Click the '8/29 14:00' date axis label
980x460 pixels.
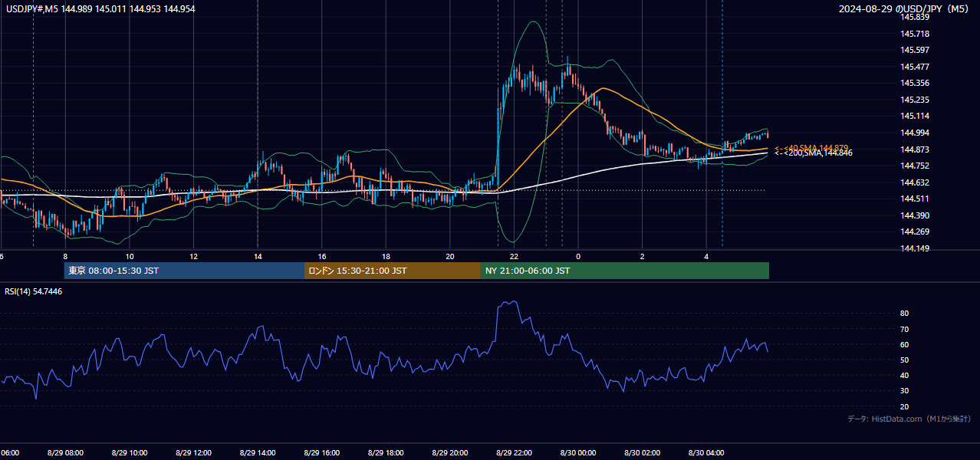258,453
